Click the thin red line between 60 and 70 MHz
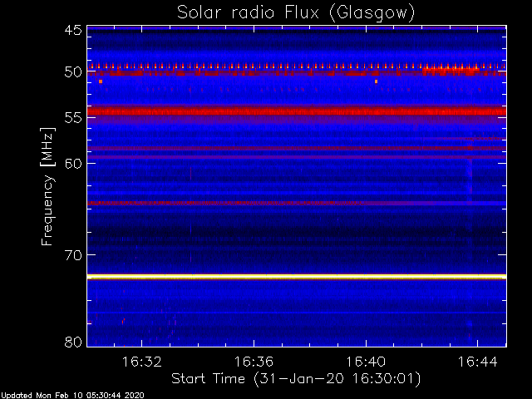Viewport: 532px width, 399px height. (297, 203)
